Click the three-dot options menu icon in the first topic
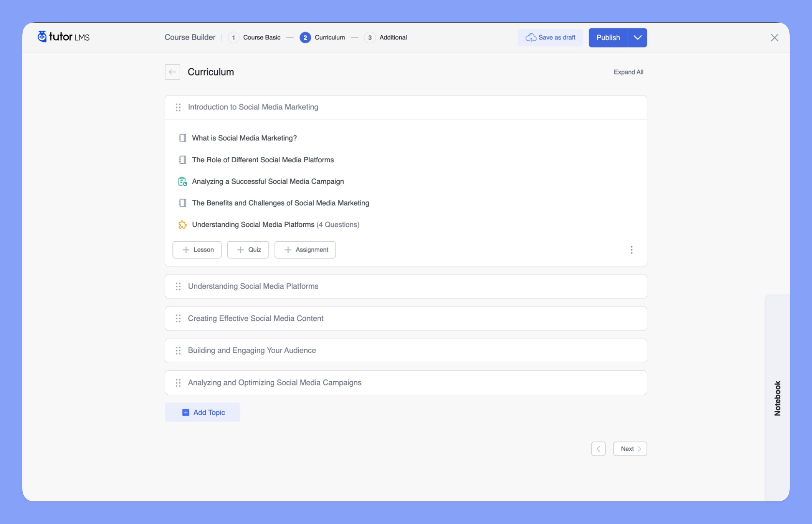Screen dimensions: 812x524 click(x=632, y=250)
